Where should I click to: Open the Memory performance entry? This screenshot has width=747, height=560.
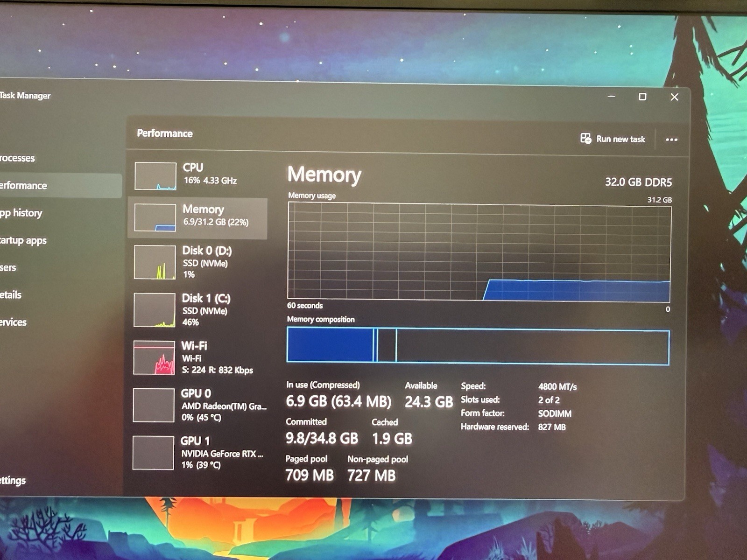tap(197, 219)
